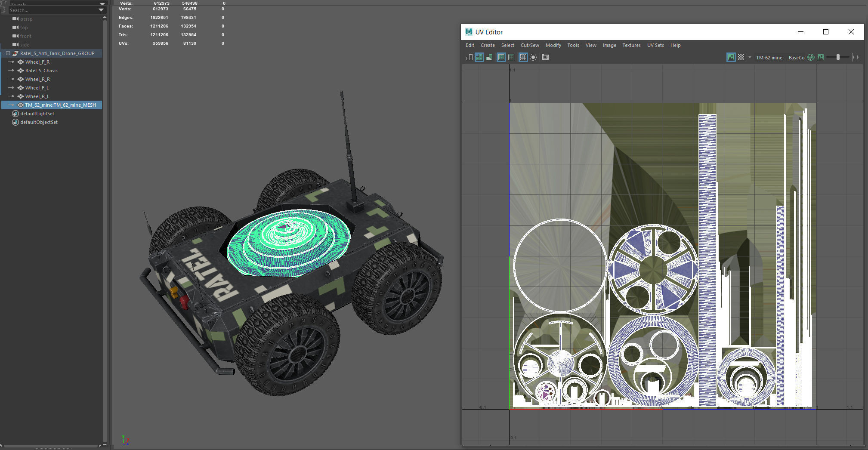
Task: Click the persp camera icon
Action: [x=15, y=19]
